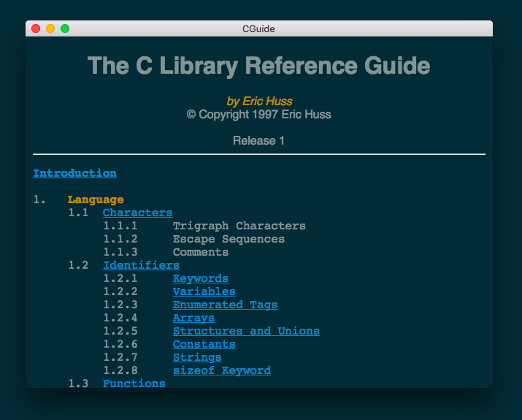Go to the Constants link
Screen dimensions: 522x420
click(x=204, y=344)
